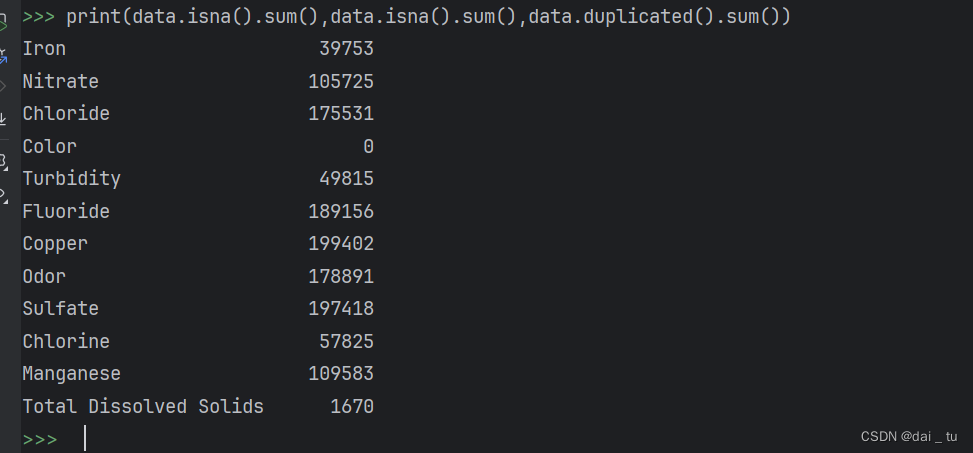Select the 'Copper' row label
The height and width of the screenshot is (453, 973).
pos(55,244)
